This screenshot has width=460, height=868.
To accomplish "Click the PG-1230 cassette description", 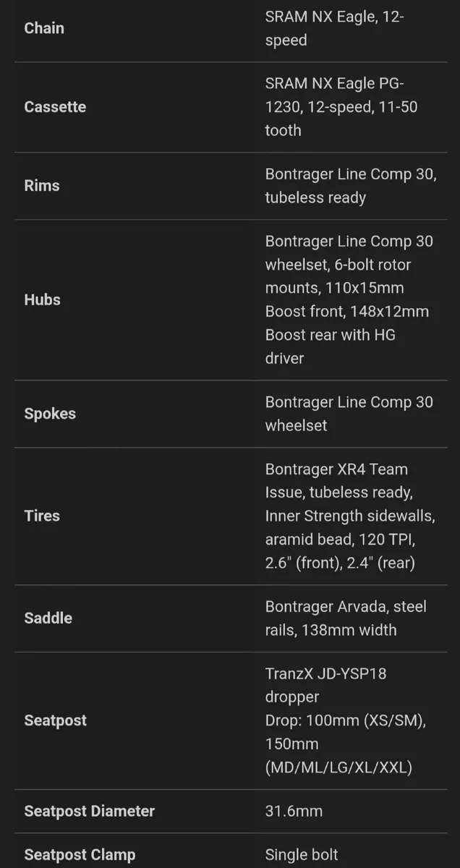I will click(x=341, y=106).
